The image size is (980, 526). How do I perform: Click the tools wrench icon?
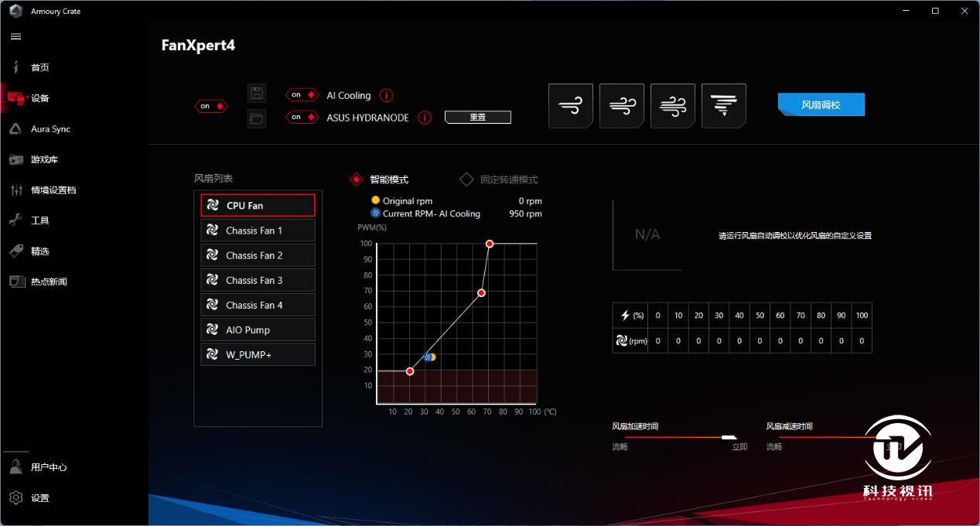(16, 220)
